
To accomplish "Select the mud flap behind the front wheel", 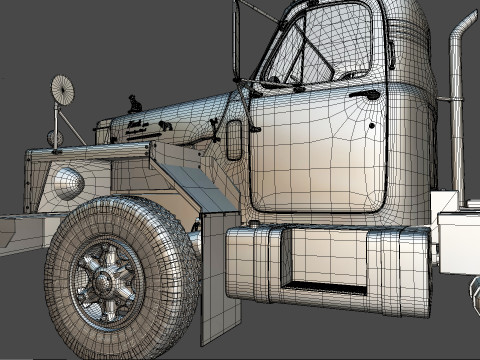I will (221, 278).
